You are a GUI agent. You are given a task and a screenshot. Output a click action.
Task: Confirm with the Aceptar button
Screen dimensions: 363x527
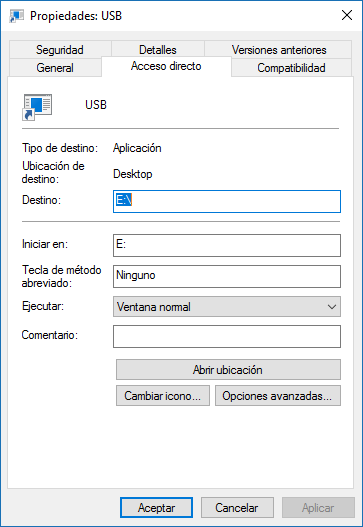tap(156, 508)
